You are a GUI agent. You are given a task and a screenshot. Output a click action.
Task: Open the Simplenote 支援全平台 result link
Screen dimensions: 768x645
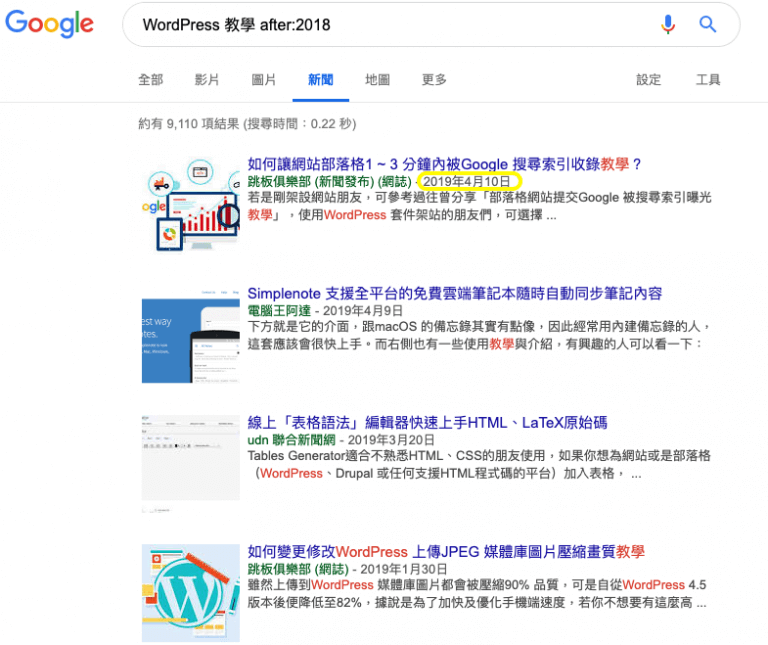[455, 293]
